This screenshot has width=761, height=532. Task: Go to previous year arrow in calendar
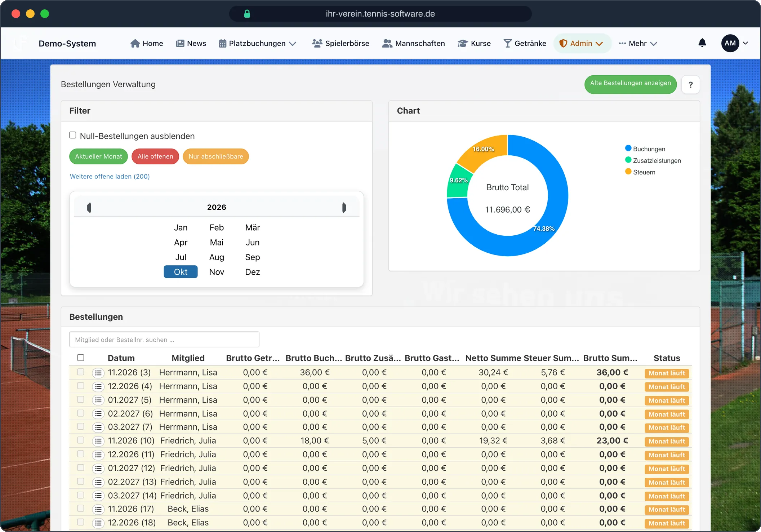(89, 208)
